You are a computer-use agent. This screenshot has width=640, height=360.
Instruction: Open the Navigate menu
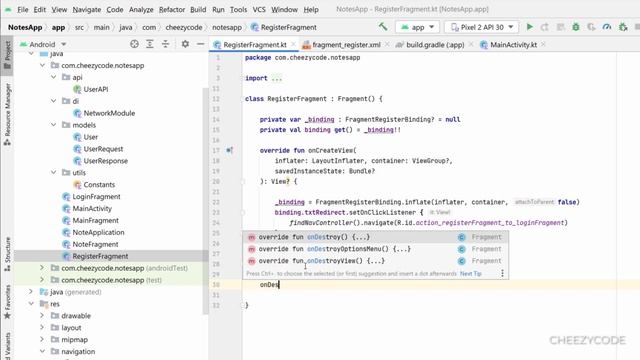87,9
